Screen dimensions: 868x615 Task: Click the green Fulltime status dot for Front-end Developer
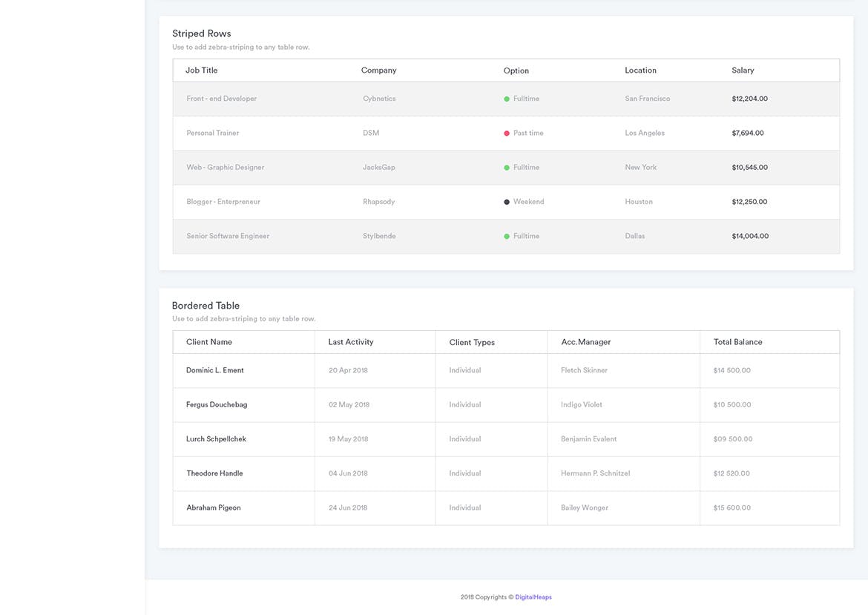pyautogui.click(x=505, y=98)
